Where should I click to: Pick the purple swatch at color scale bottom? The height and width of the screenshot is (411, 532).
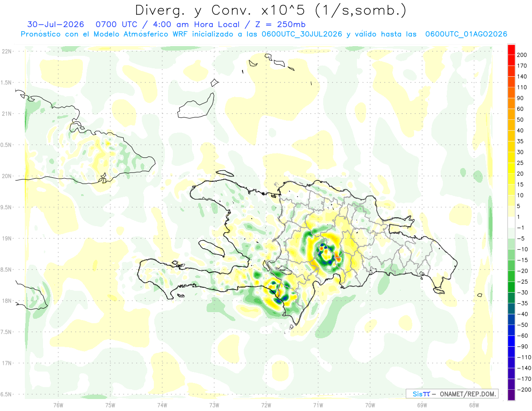tap(512, 395)
